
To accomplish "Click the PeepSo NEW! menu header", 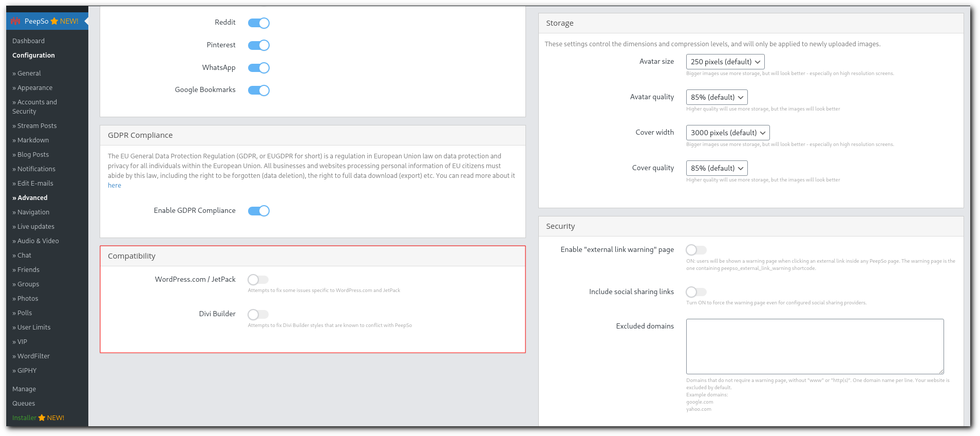I will click(47, 21).
